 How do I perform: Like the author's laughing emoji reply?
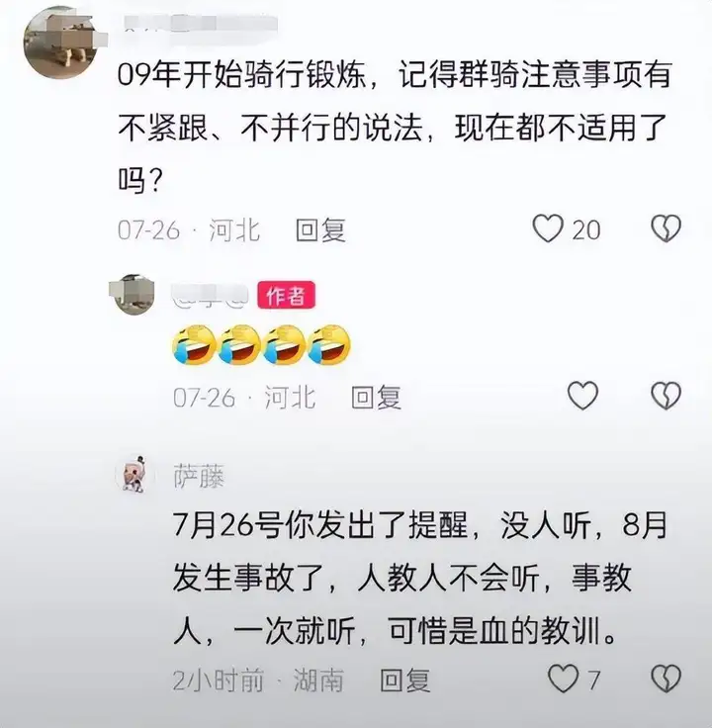(583, 396)
